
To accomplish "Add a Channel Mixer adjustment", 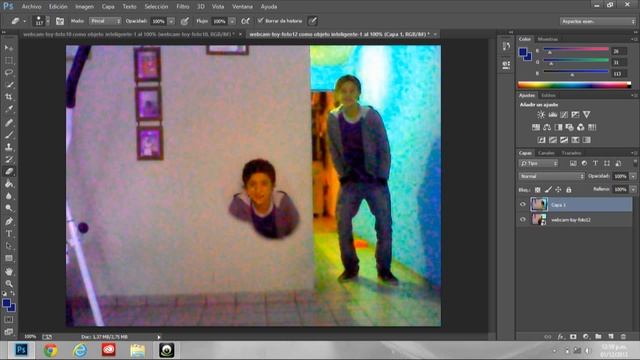I will 580,127.
